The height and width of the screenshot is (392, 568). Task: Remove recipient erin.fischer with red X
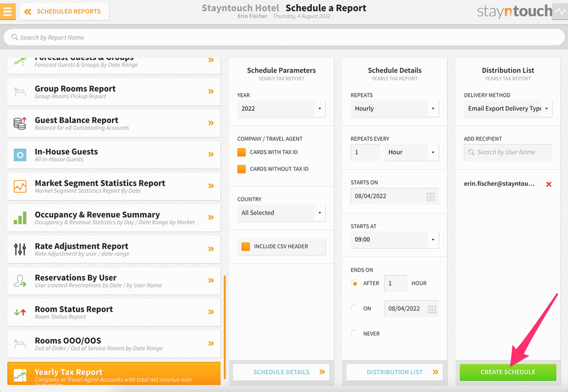[549, 184]
